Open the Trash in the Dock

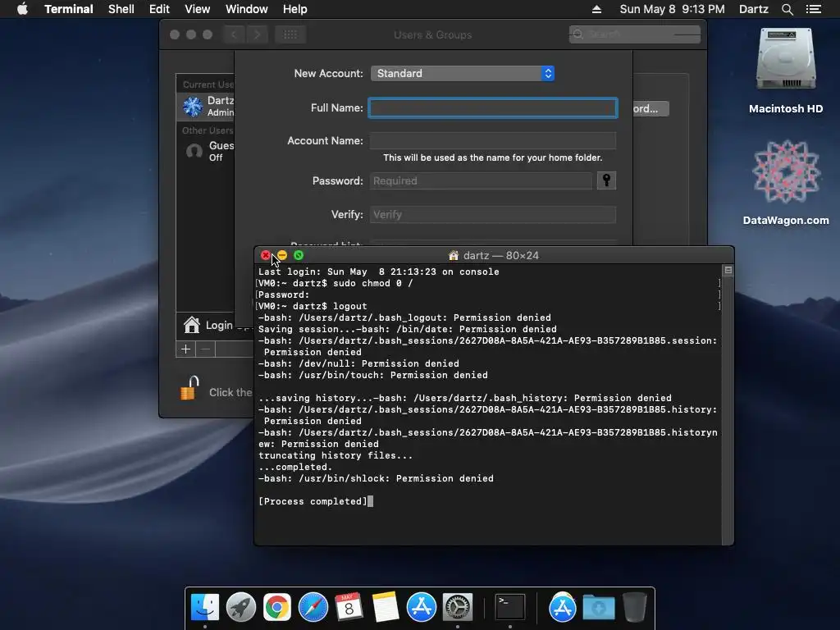(x=635, y=608)
